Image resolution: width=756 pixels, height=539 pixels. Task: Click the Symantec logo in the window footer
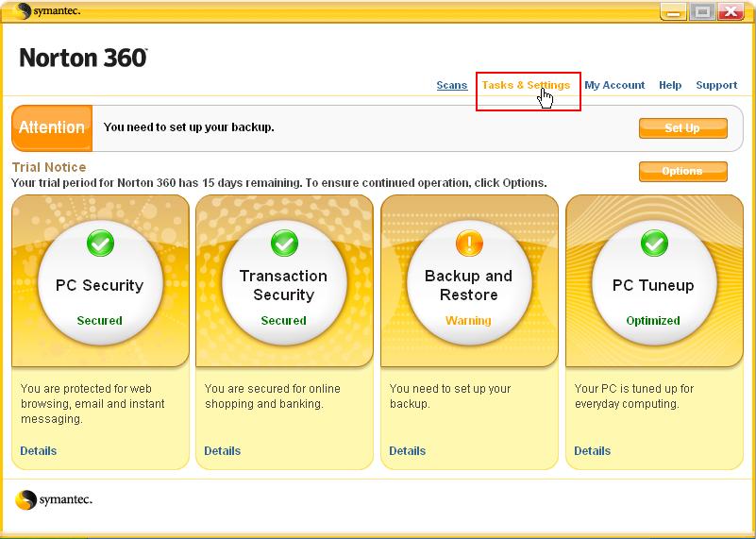[x=54, y=500]
